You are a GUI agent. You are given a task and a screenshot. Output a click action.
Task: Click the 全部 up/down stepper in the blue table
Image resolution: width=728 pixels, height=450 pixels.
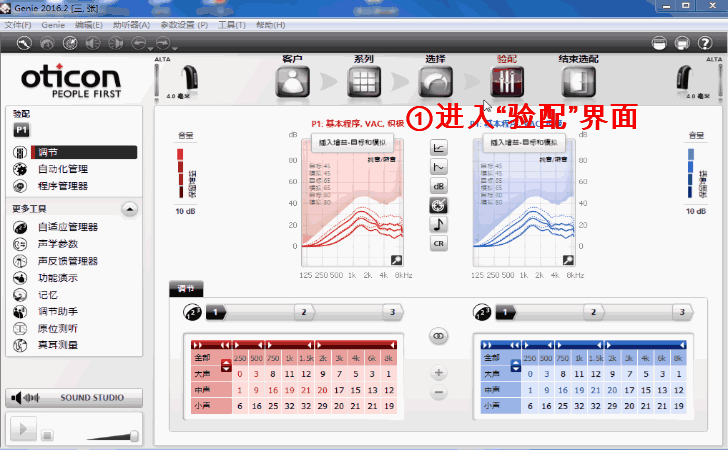click(516, 365)
